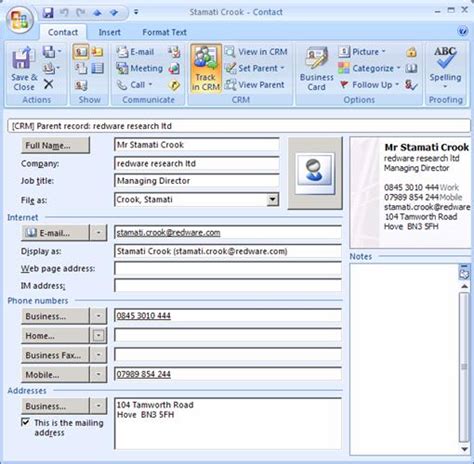Click into the Web page address field
Image resolution: width=474 pixels, height=464 pixels.
point(228,269)
